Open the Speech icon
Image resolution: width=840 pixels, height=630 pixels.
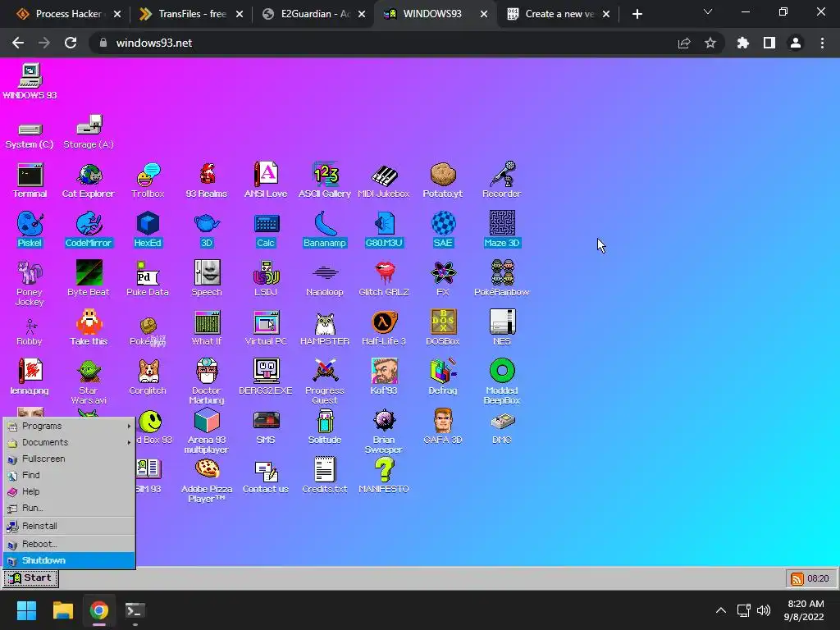(207, 279)
